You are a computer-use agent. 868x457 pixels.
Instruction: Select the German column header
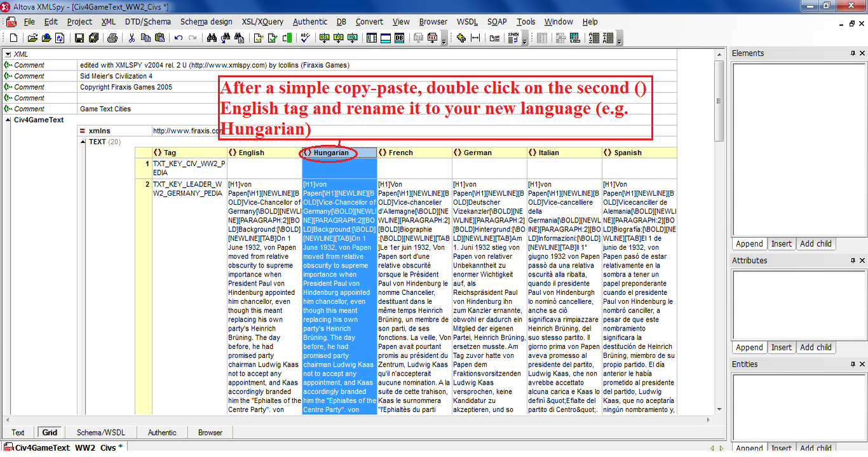489,153
